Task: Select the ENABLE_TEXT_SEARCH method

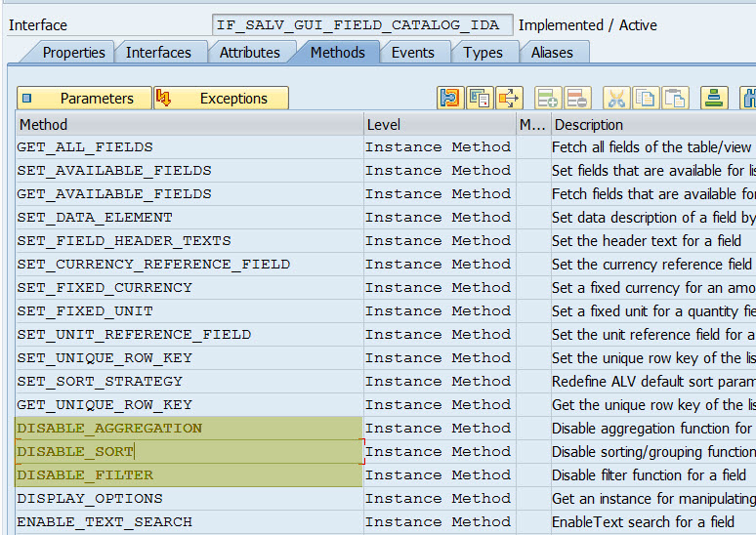Action: pyautogui.click(x=189, y=522)
